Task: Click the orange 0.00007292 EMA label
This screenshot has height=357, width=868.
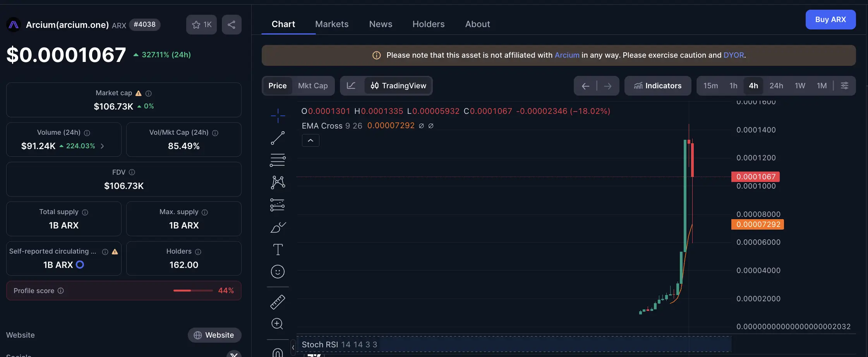Action: coord(757,224)
